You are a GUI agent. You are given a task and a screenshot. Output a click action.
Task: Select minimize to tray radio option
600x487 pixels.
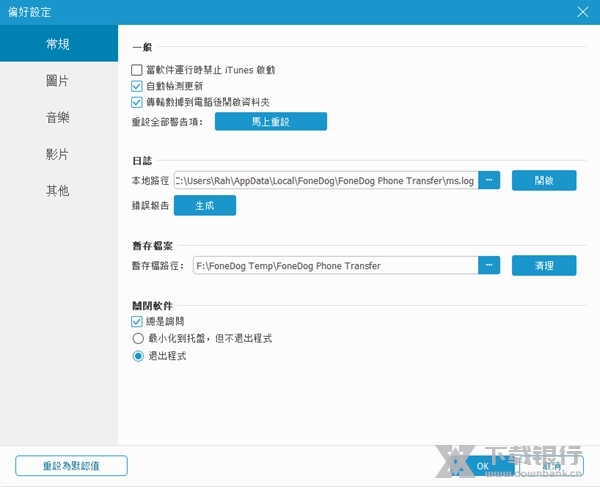click(138, 339)
